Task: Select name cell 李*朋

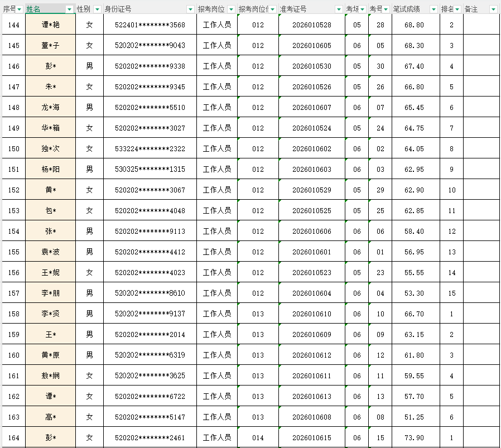Action: (x=50, y=293)
